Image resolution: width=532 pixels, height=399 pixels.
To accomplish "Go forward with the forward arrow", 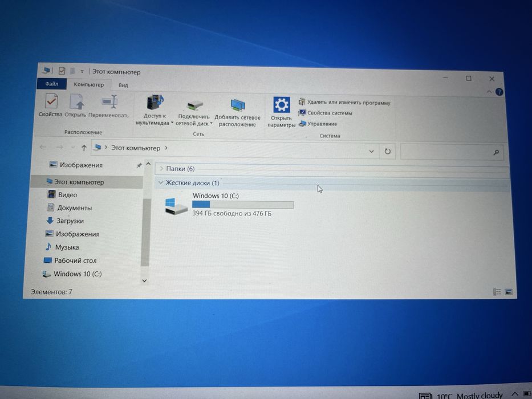I will [x=59, y=147].
